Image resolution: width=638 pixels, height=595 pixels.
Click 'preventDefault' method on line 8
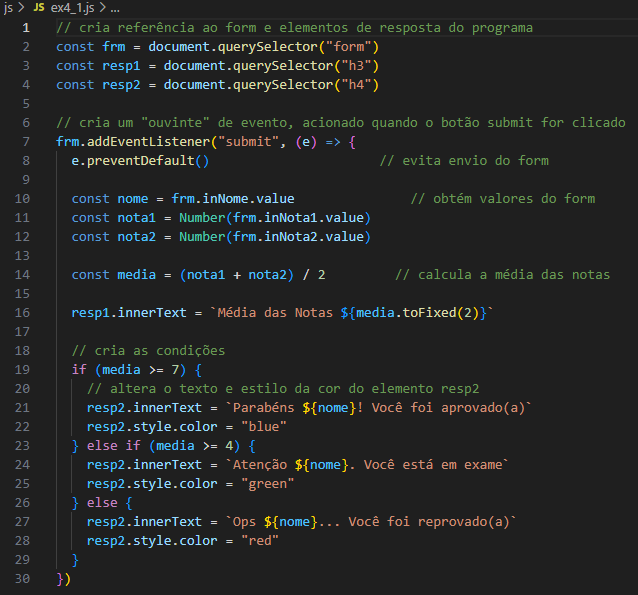(x=141, y=161)
